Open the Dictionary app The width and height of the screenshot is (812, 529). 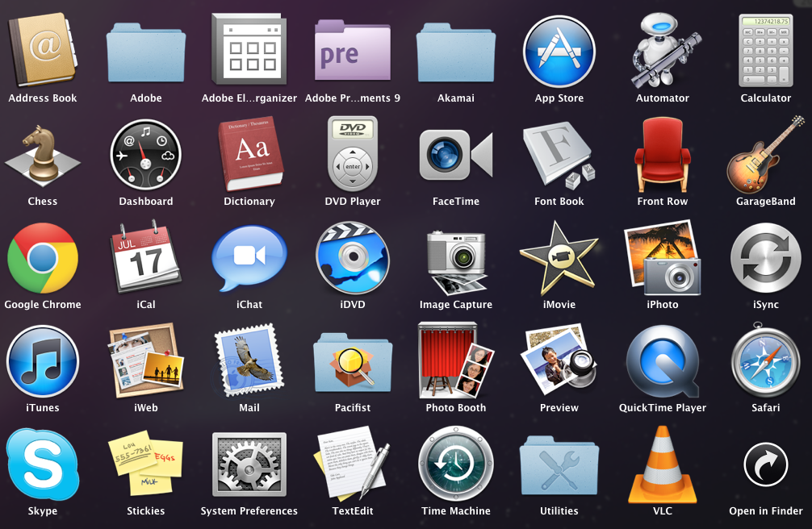[x=249, y=155]
